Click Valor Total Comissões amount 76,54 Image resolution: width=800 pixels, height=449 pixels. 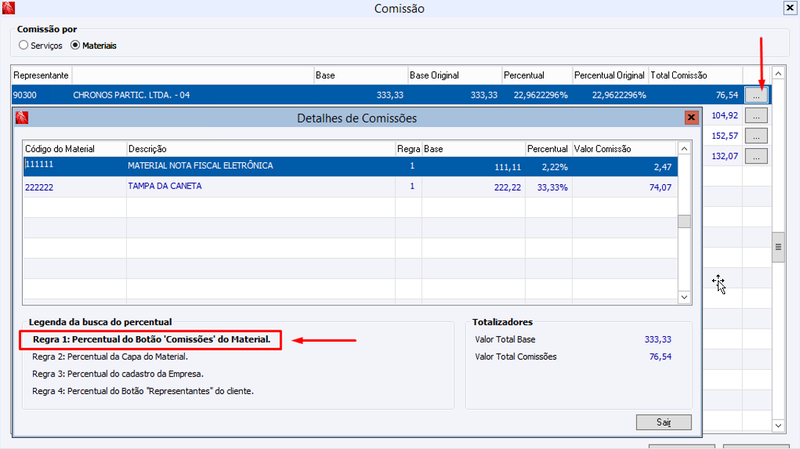(x=660, y=357)
